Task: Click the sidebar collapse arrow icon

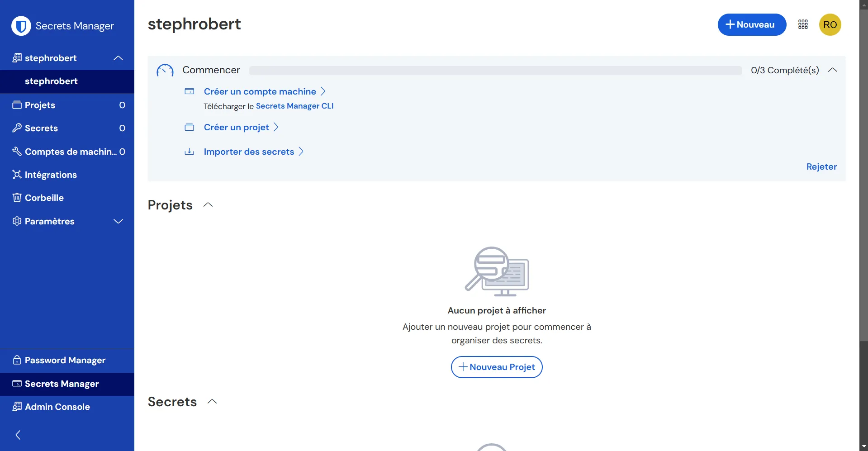Action: (x=18, y=435)
